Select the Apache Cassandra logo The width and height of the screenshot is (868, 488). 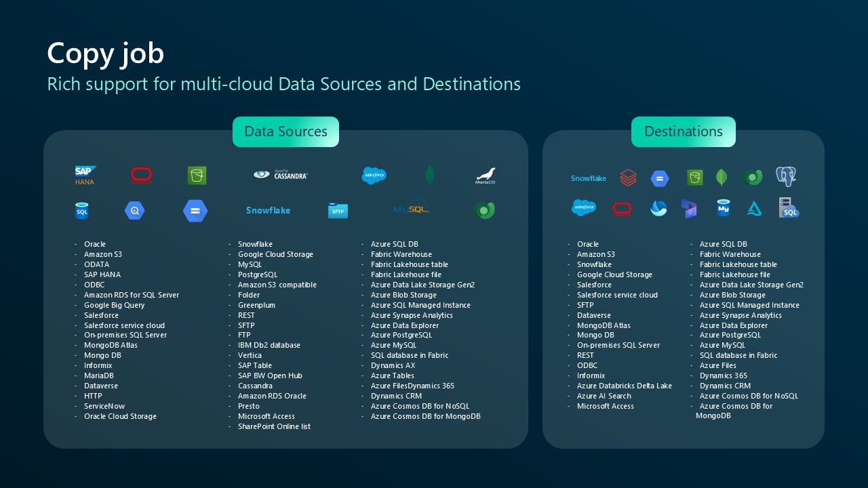point(281,175)
